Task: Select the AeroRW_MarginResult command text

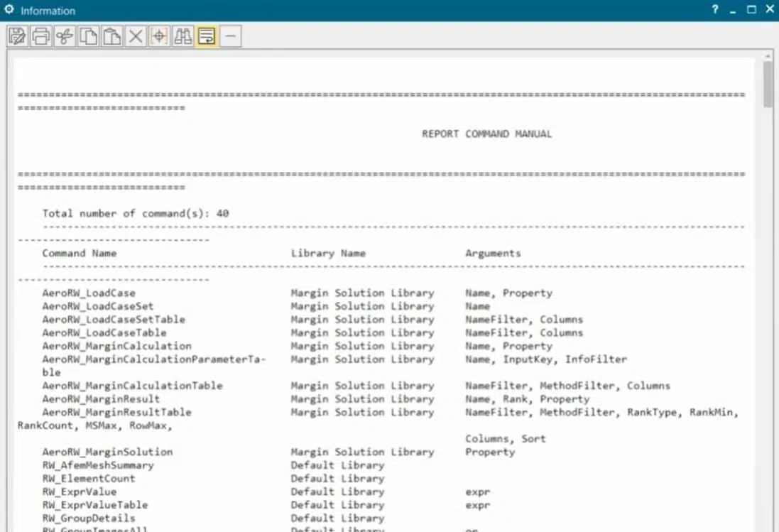Action: 102,399
